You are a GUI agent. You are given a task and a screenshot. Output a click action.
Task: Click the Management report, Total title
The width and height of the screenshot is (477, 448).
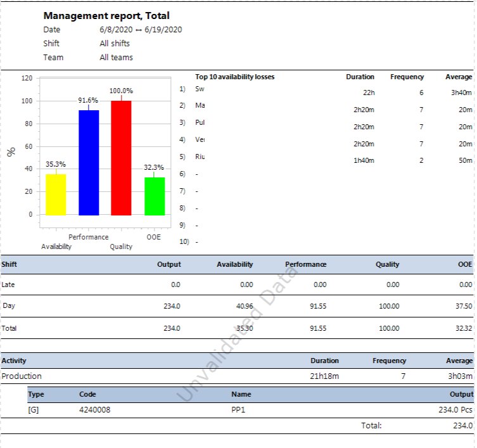point(106,15)
